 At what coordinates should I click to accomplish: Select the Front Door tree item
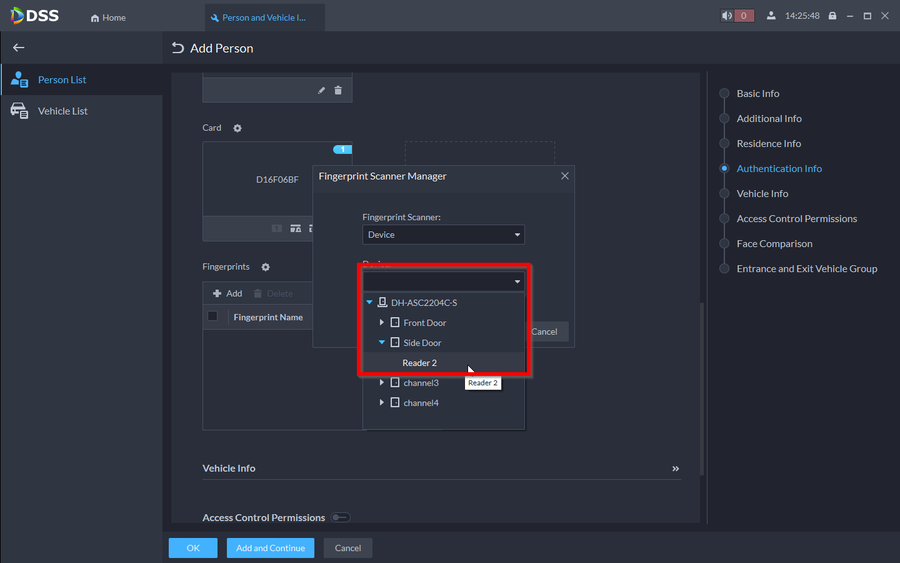pos(425,323)
